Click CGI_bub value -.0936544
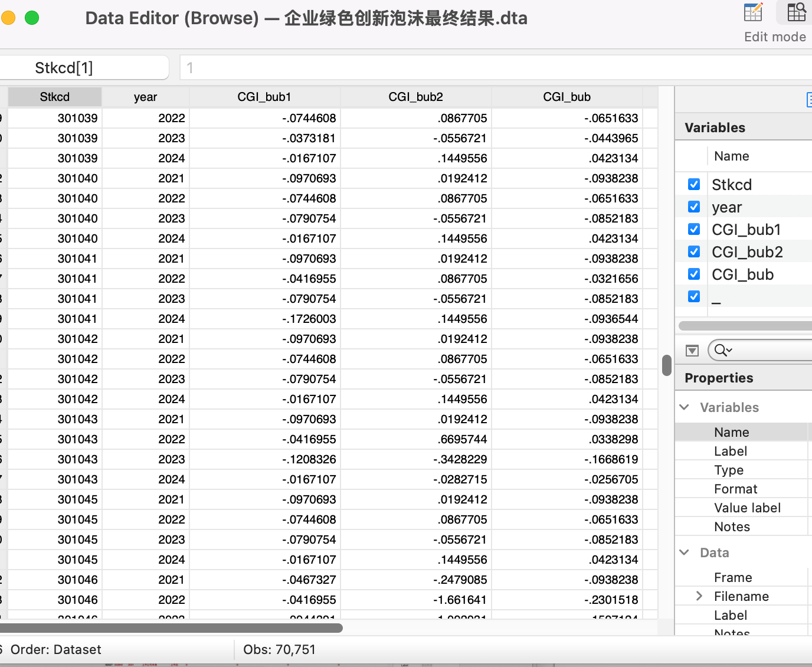The width and height of the screenshot is (812, 667). click(x=567, y=319)
